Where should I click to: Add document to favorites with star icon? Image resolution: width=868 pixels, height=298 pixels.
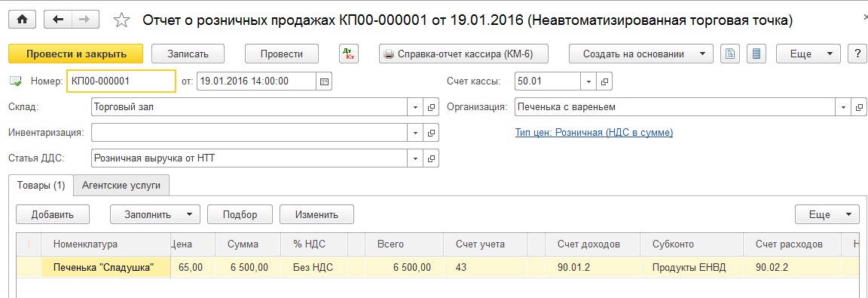tap(121, 20)
